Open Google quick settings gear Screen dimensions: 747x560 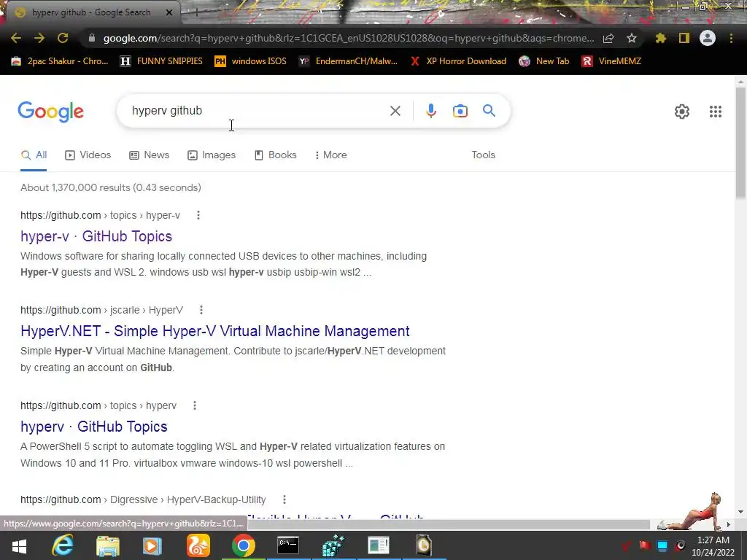tap(682, 112)
